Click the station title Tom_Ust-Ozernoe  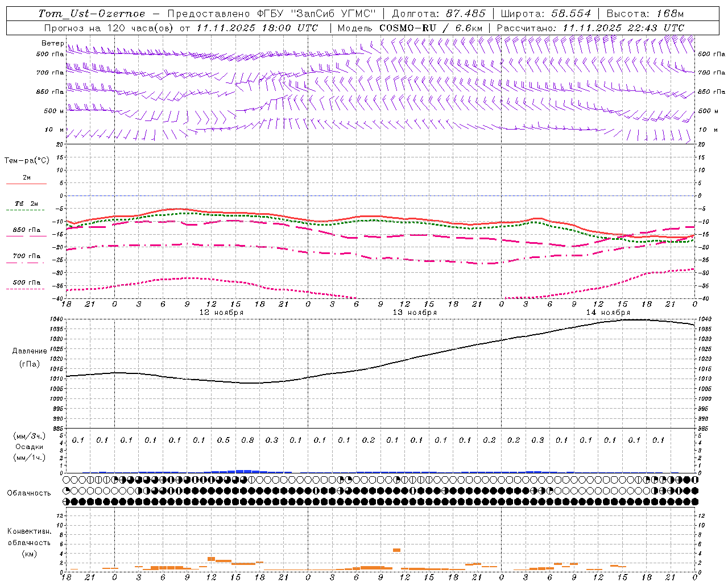tap(92, 14)
